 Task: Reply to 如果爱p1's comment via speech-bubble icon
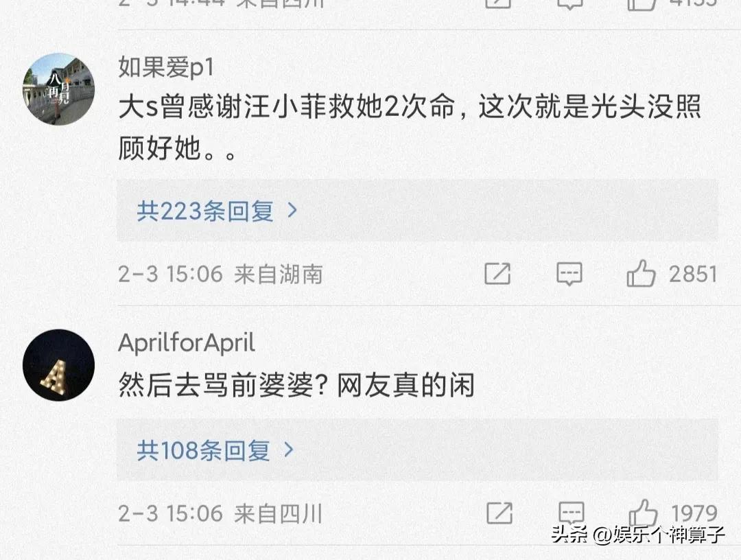[x=569, y=275]
